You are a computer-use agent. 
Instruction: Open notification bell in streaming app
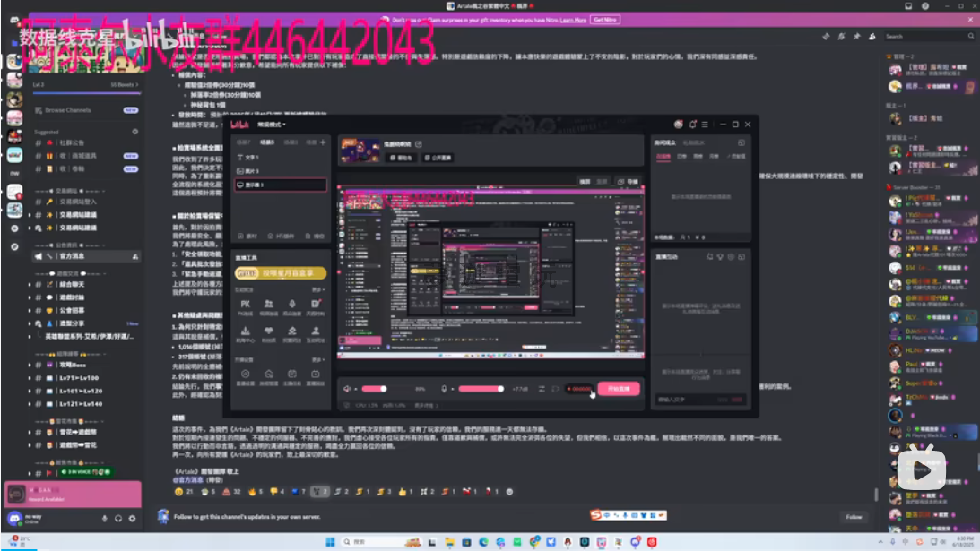pyautogui.click(x=692, y=124)
